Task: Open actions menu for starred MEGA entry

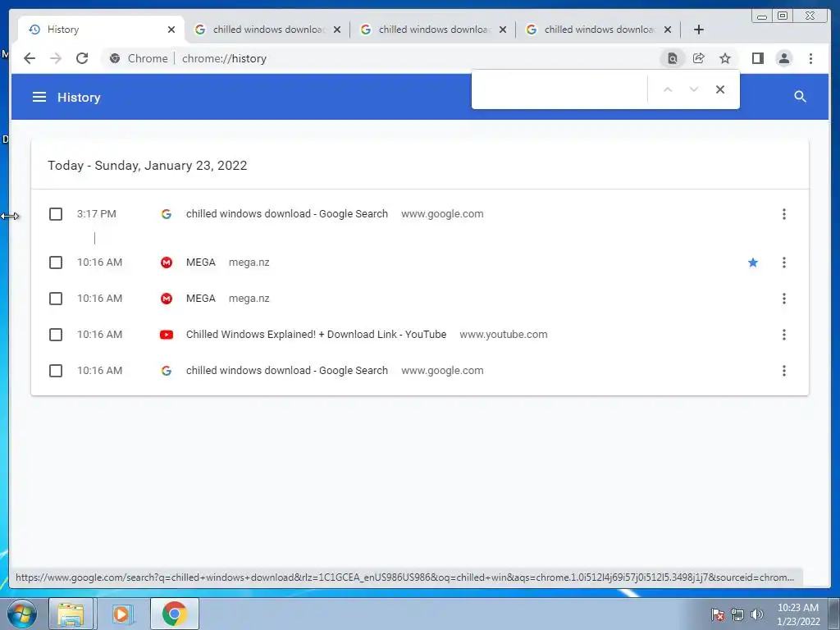Action: tap(783, 262)
